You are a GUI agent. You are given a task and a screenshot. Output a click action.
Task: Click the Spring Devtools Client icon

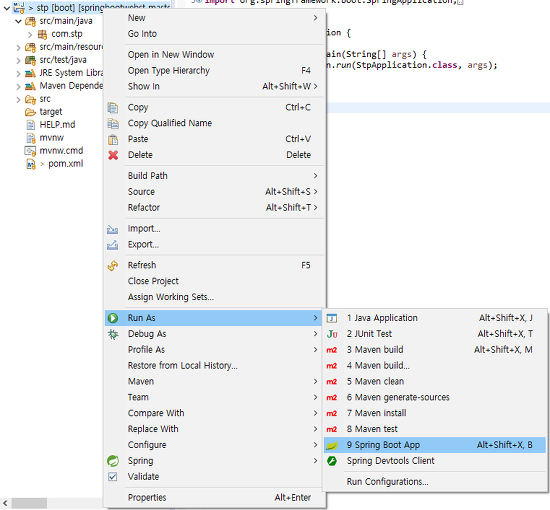click(332, 461)
